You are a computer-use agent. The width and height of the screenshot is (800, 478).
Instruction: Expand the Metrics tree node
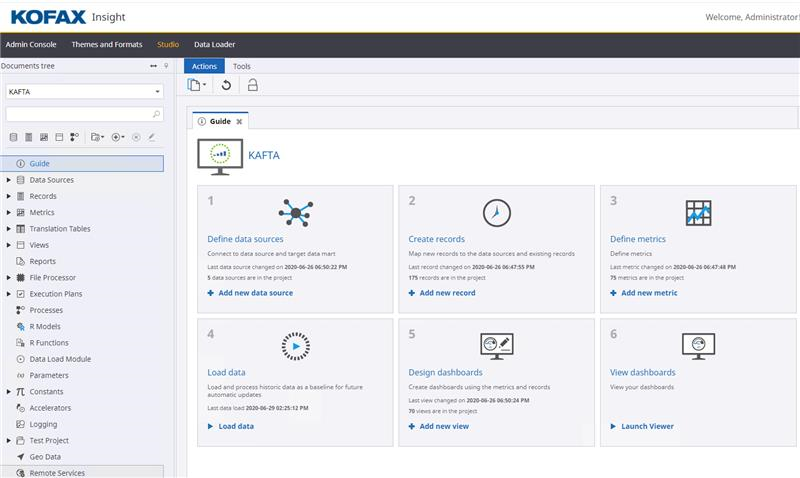point(9,213)
